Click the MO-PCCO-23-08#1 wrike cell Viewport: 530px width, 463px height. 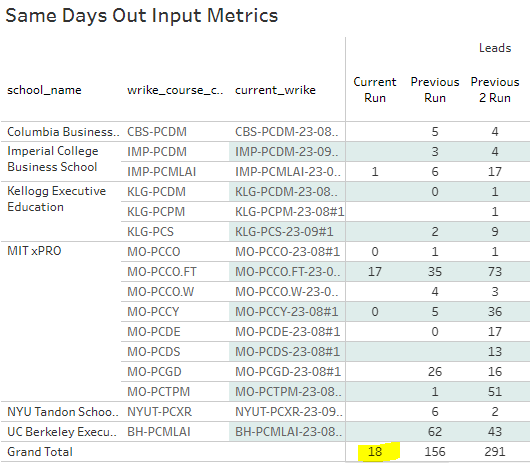(288, 252)
